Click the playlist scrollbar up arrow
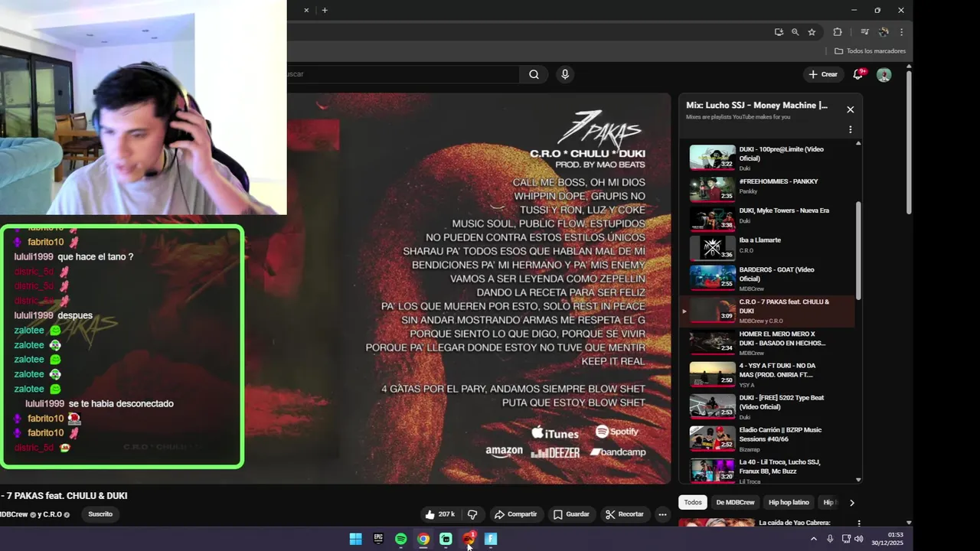The height and width of the screenshot is (551, 980). pyautogui.click(x=858, y=143)
